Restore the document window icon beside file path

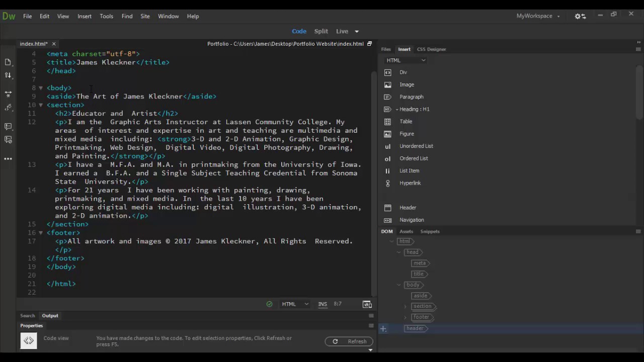(x=369, y=44)
